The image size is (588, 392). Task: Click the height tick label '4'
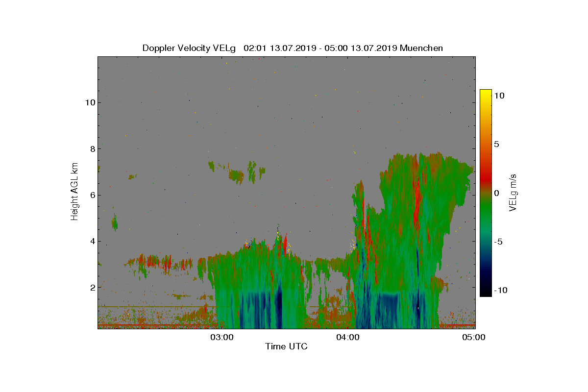coord(92,241)
